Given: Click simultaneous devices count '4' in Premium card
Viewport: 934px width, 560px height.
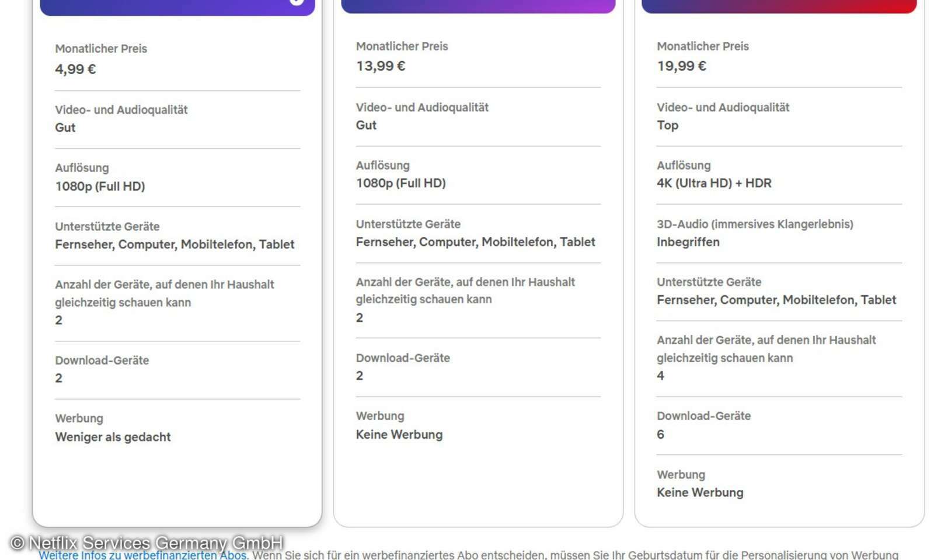Looking at the screenshot, I should click(660, 375).
